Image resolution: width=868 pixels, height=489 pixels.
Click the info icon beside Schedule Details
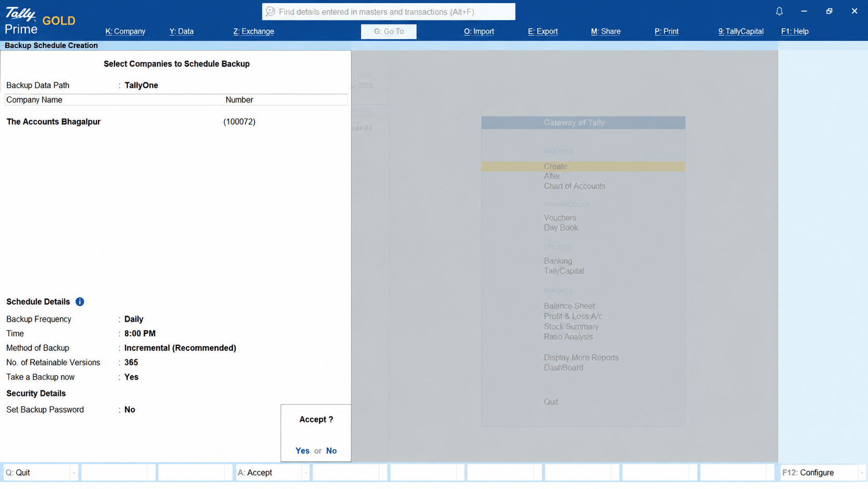tap(80, 302)
